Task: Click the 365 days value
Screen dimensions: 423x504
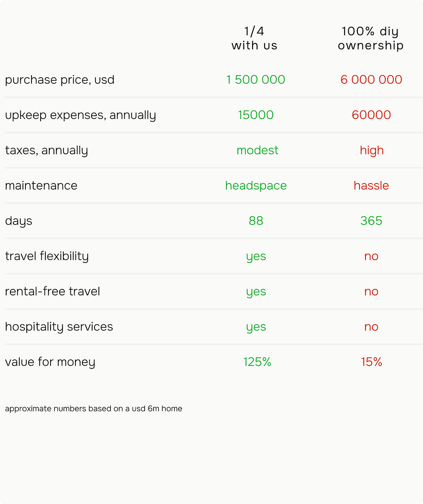Action: click(371, 221)
